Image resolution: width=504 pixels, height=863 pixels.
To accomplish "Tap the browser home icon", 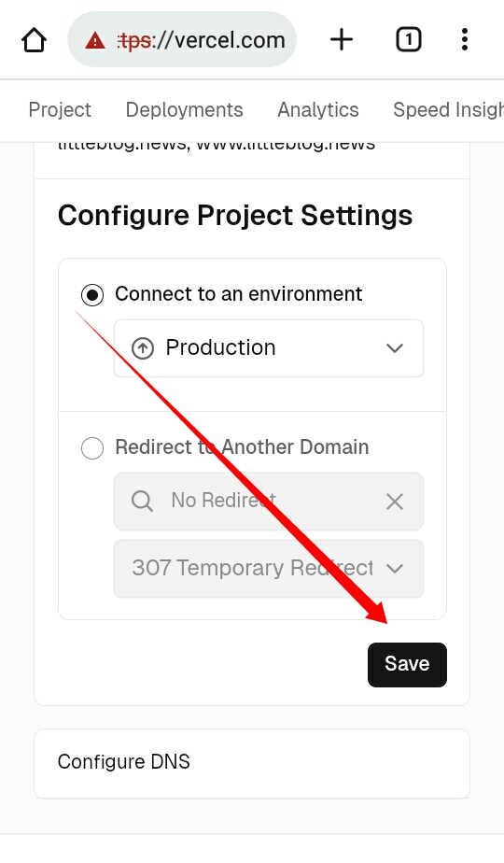I will click(35, 40).
